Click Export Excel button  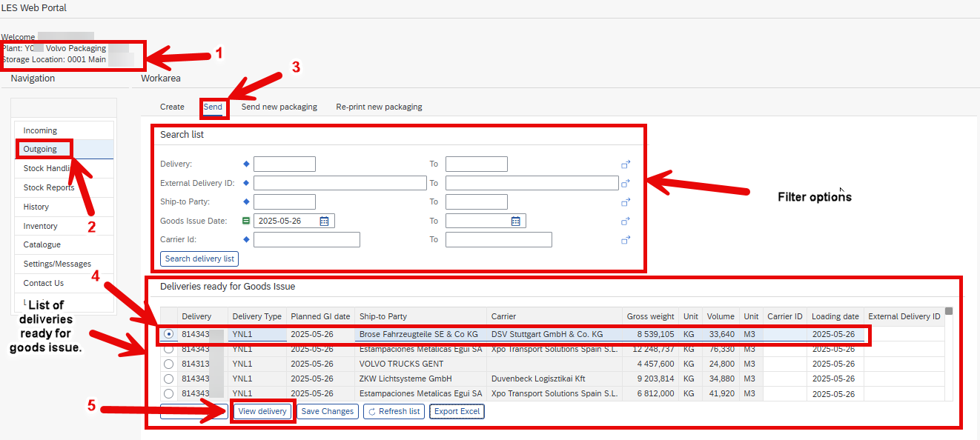coord(457,411)
